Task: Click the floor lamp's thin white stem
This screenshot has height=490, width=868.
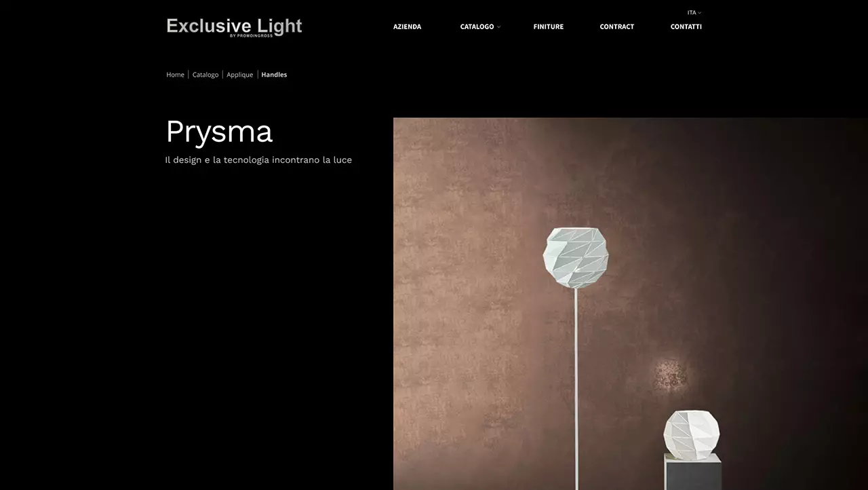Action: [576, 380]
